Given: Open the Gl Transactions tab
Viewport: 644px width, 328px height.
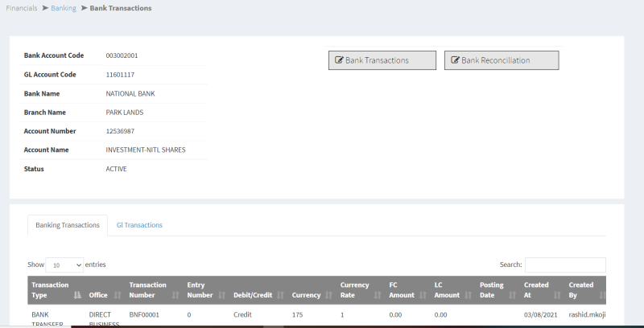Looking at the screenshot, I should [x=139, y=225].
